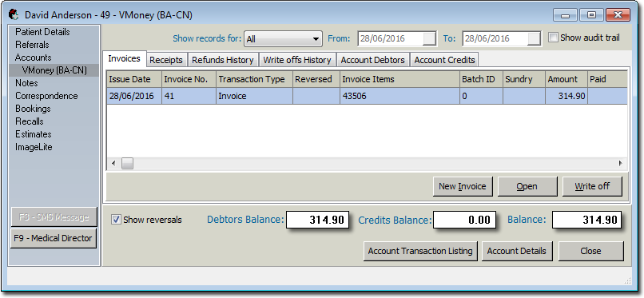Click the New Invoice button
The height and width of the screenshot is (298, 644).
(x=463, y=186)
